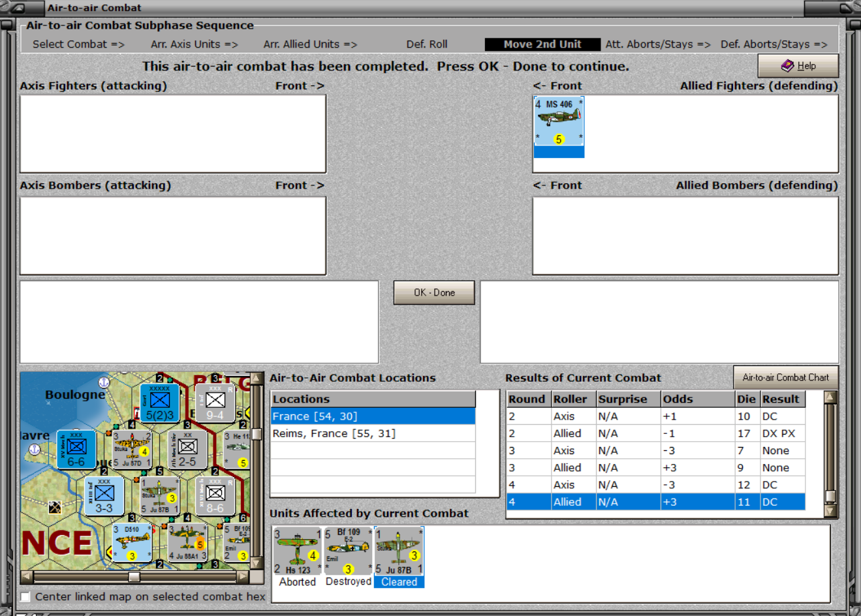Click the Axis Bombers attacking box

(173, 236)
